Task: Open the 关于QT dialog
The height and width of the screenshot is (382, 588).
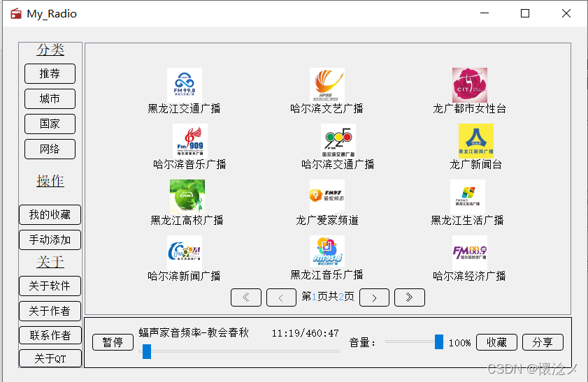Action: point(50,358)
